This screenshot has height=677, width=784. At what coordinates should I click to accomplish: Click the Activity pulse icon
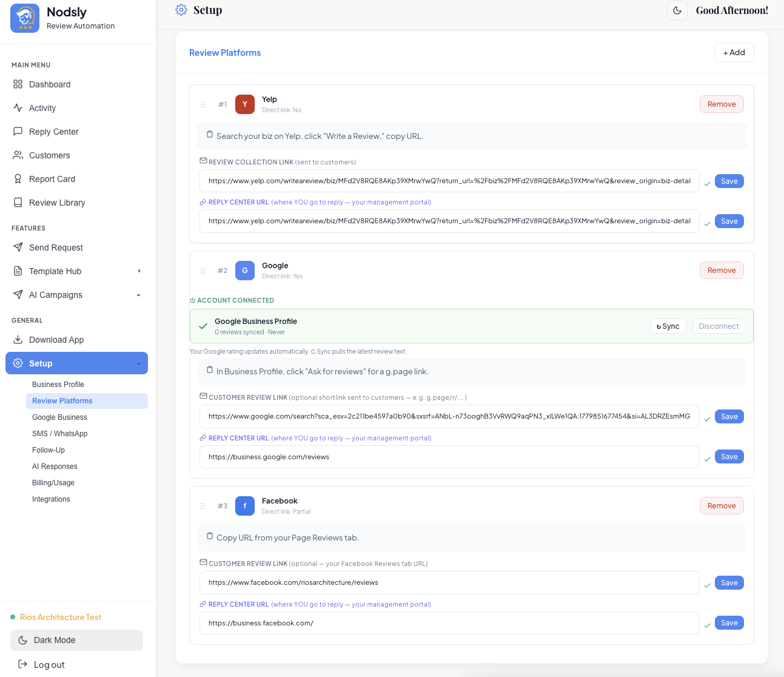click(x=18, y=108)
